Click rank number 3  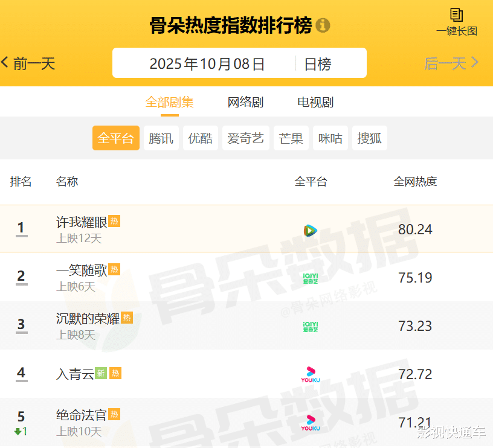click(21, 325)
